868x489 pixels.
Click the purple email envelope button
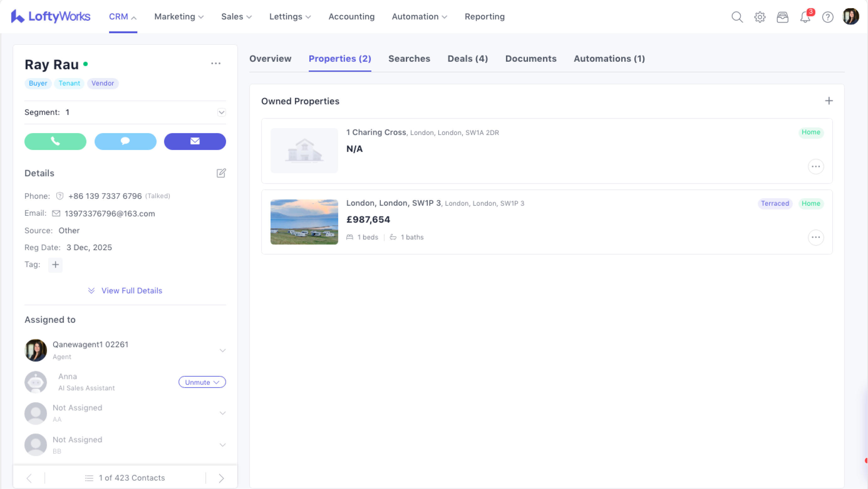195,141
